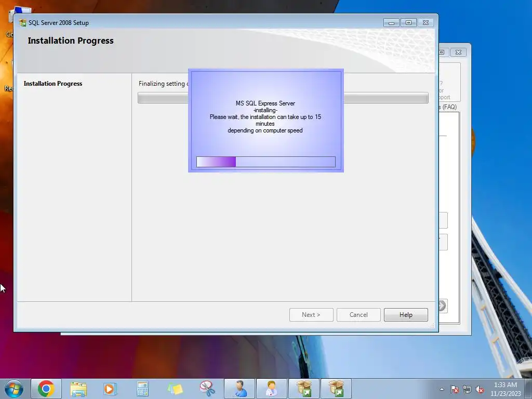The image size is (532, 399).
Task: Select the first installer box taskbar icon
Action: (x=304, y=389)
